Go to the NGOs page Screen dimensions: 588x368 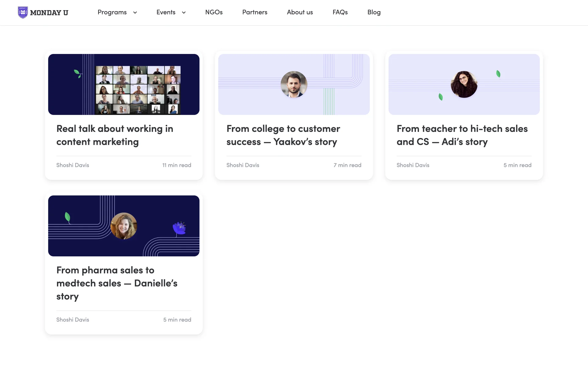[x=214, y=12]
